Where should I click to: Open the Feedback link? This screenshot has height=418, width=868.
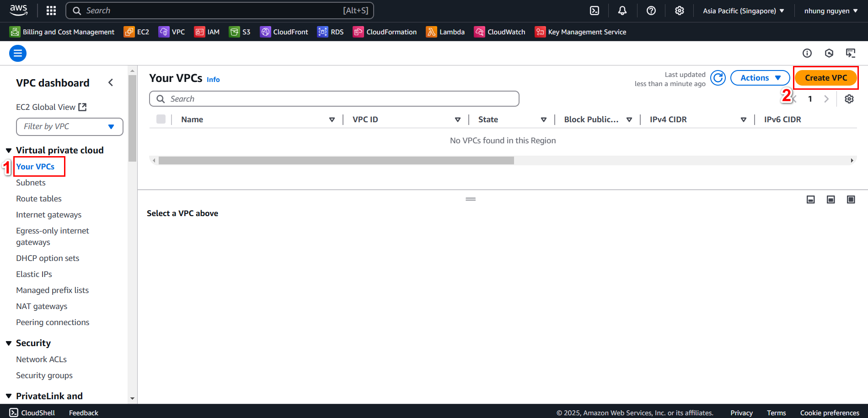click(x=84, y=413)
